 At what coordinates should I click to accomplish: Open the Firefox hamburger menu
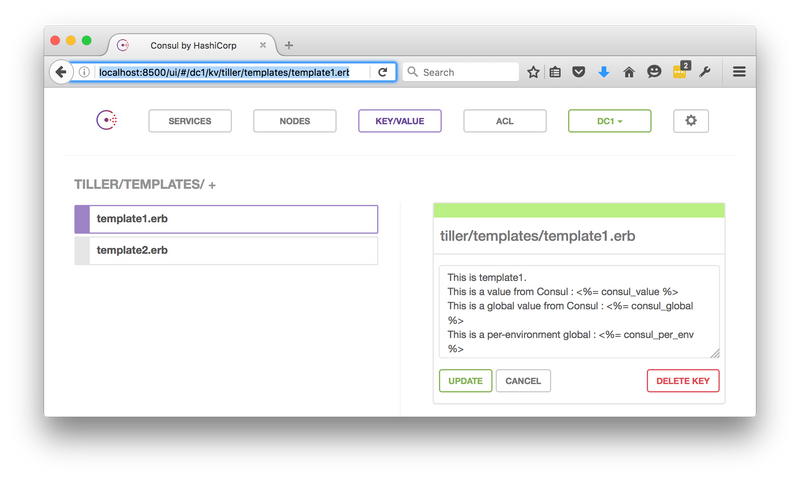click(739, 72)
